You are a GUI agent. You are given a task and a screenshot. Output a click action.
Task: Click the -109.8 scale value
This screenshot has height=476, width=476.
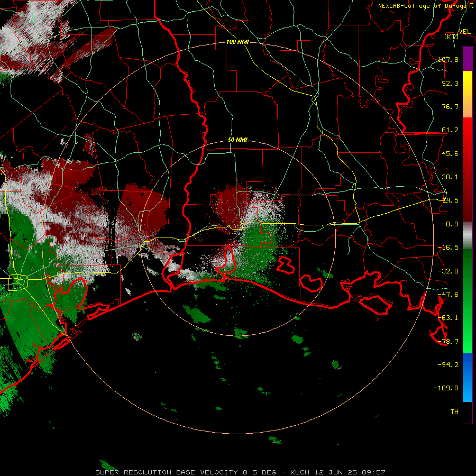[x=446, y=388]
